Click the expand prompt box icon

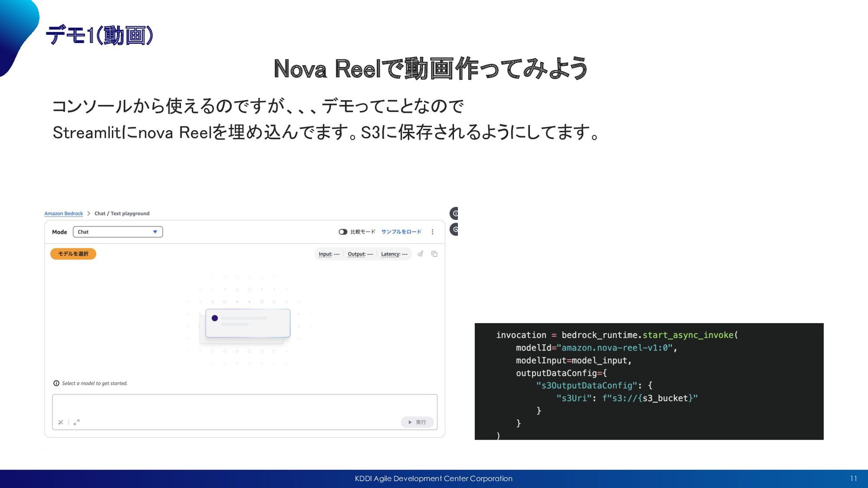pos(76,422)
